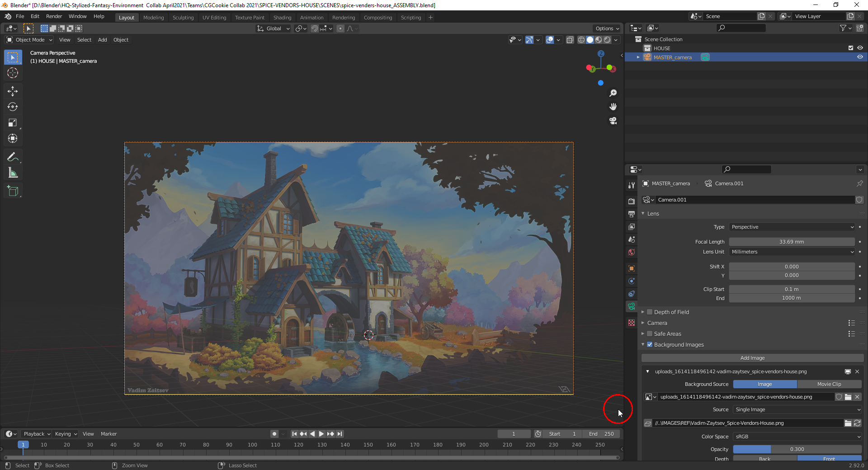Open the File menu
Viewport: 868px width, 470px height.
pos(20,17)
